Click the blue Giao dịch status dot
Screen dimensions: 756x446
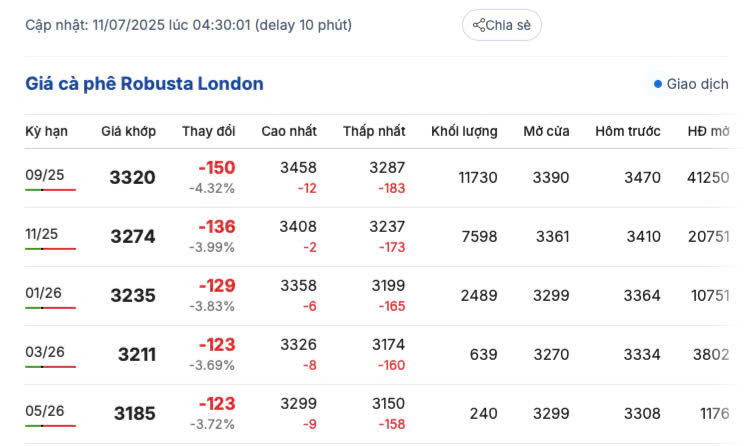click(x=658, y=84)
